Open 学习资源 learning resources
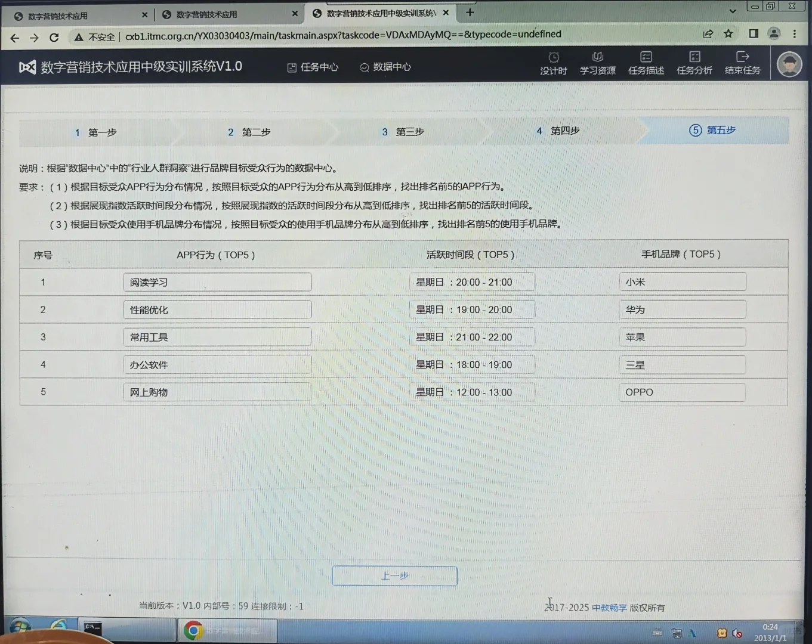Screen dimensions: 812x644 coord(598,63)
